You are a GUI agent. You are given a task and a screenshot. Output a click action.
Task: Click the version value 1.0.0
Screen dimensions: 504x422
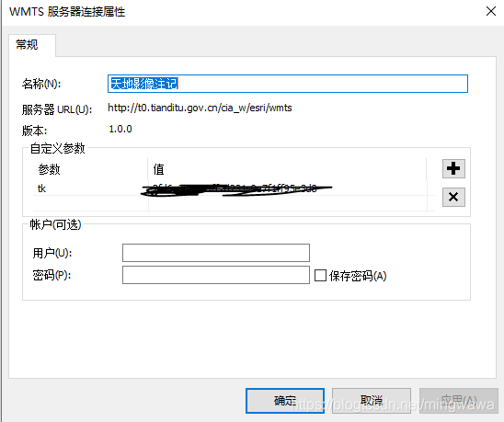[x=120, y=130]
